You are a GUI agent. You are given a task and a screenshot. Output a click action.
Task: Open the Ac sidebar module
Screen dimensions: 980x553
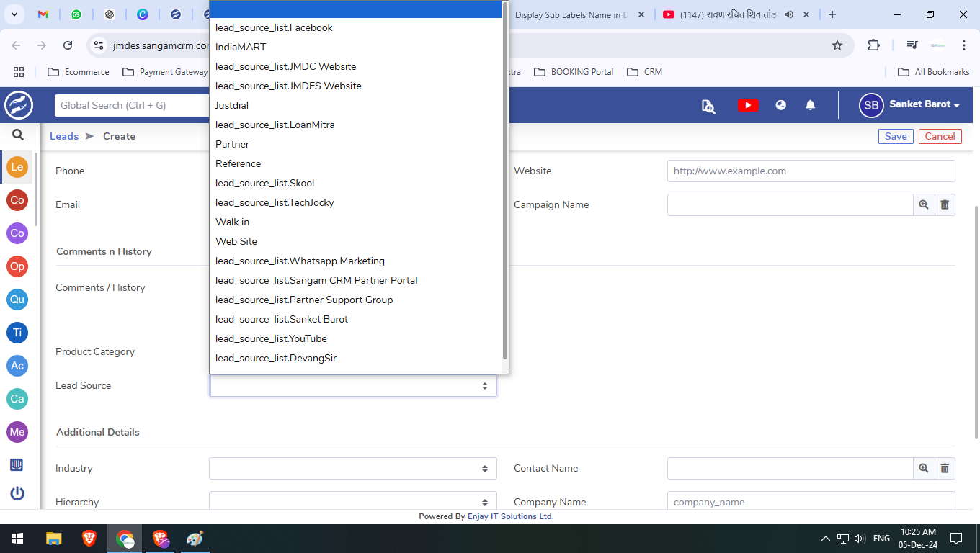[x=17, y=366]
